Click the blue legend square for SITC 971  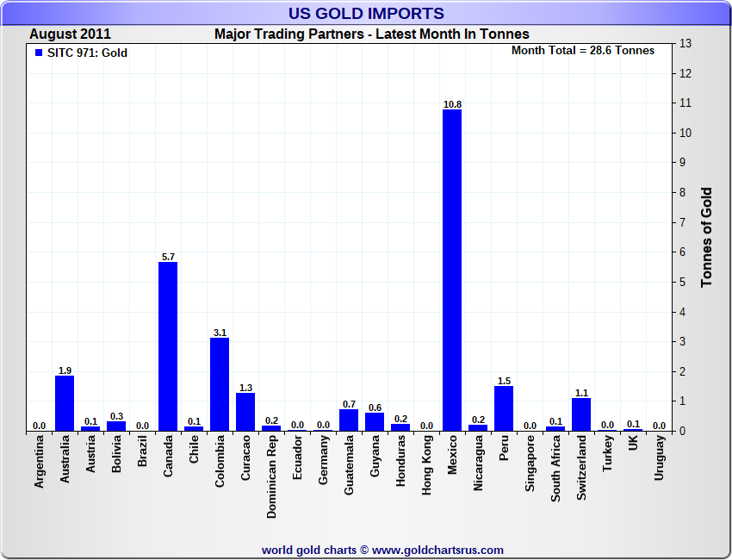tap(39, 53)
